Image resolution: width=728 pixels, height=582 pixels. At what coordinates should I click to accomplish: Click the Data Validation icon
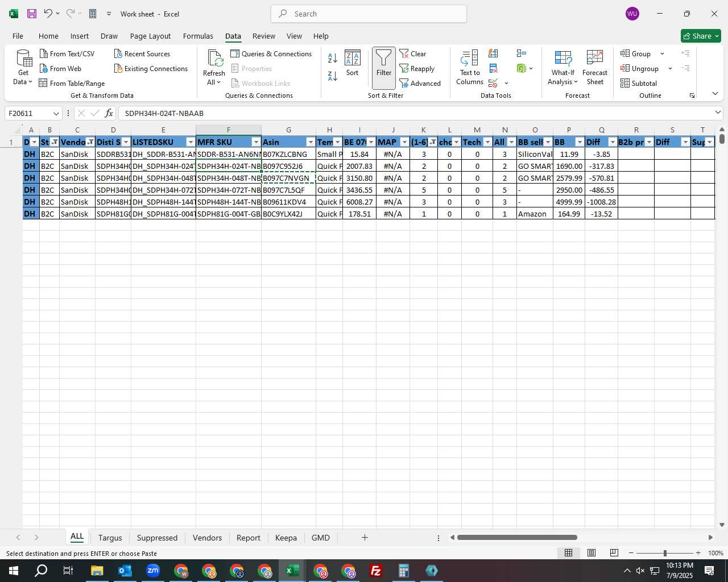(x=493, y=84)
